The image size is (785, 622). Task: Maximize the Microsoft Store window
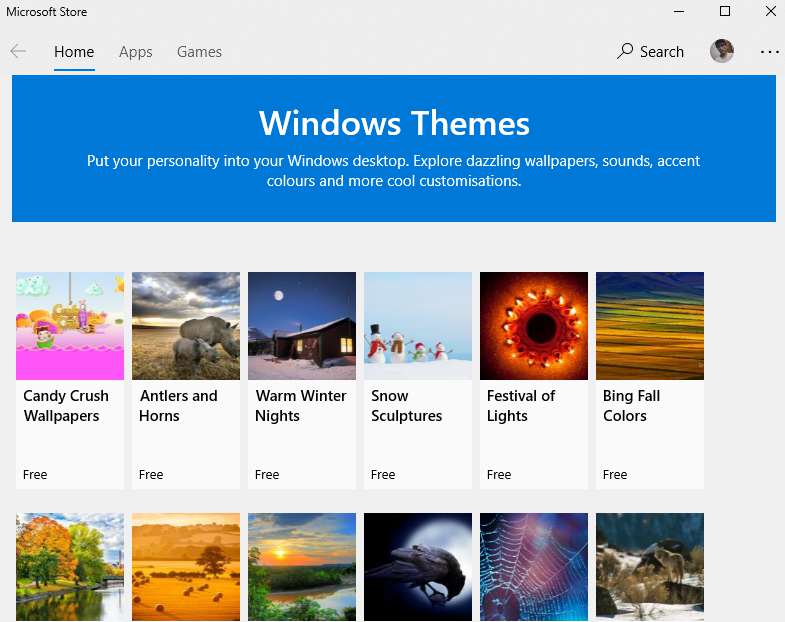pyautogui.click(x=724, y=11)
